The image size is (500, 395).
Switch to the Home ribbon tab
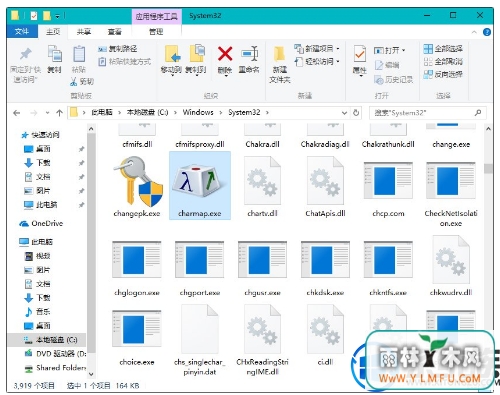53,32
